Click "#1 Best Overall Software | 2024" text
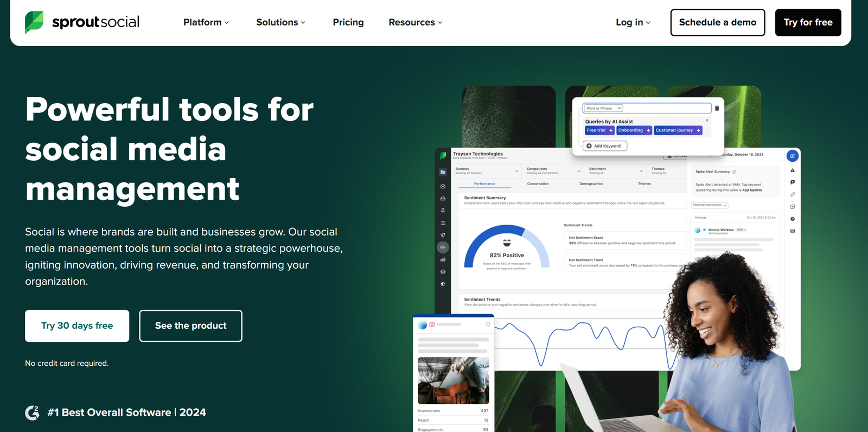Viewport: 868px width, 432px height. [127, 412]
